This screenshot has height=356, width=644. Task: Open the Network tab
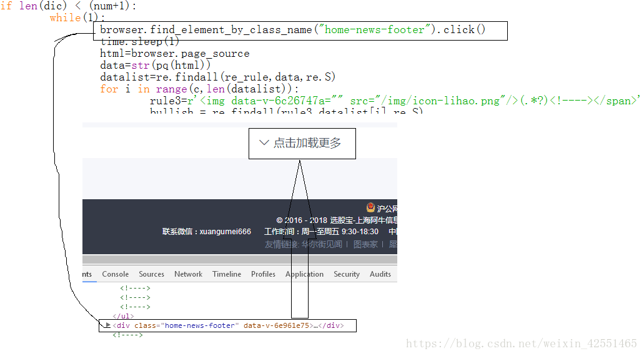click(x=188, y=274)
